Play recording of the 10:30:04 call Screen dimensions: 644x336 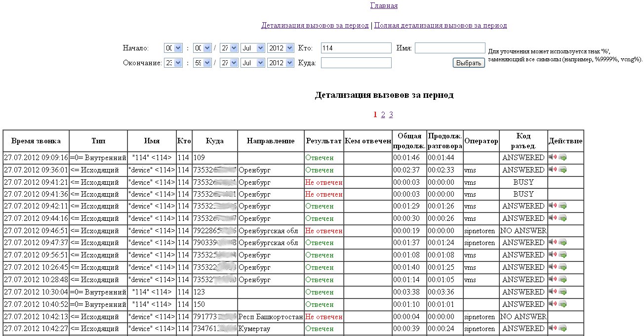[x=553, y=292]
